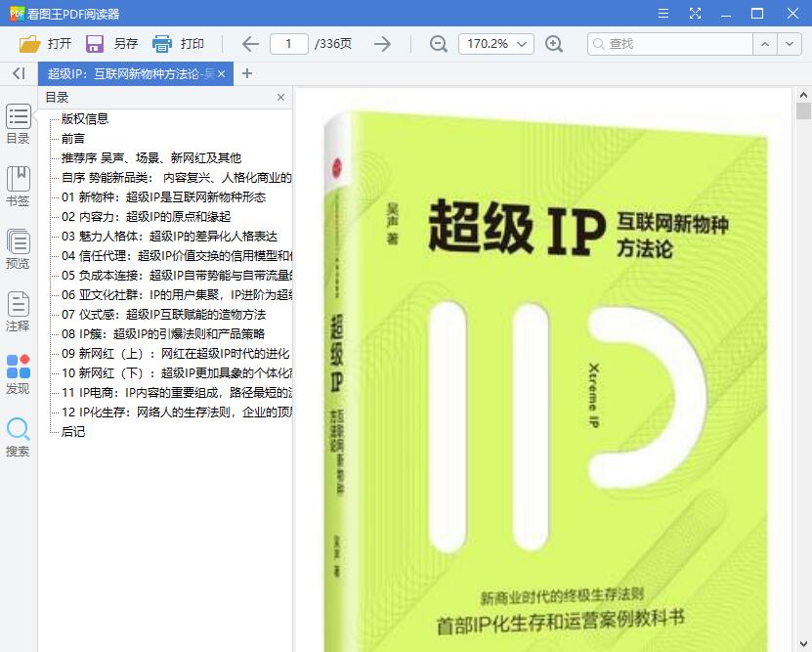Open the 预览 thumbnails sidebar panel
This screenshot has width=812, height=652.
[x=19, y=249]
